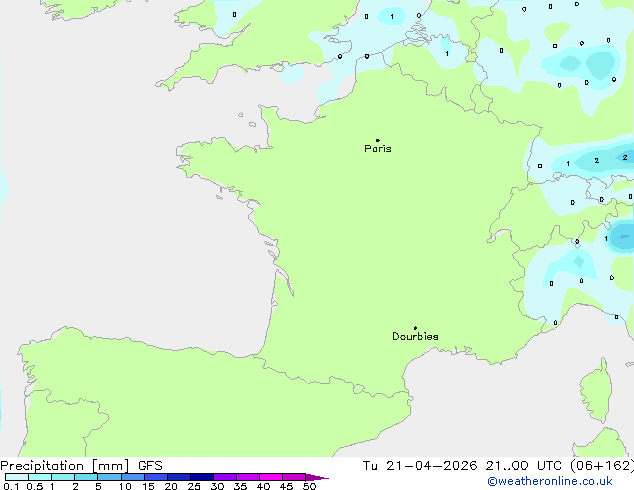The image size is (634, 490).
Task: Click the '[mm]' unit label
Action: point(110,466)
